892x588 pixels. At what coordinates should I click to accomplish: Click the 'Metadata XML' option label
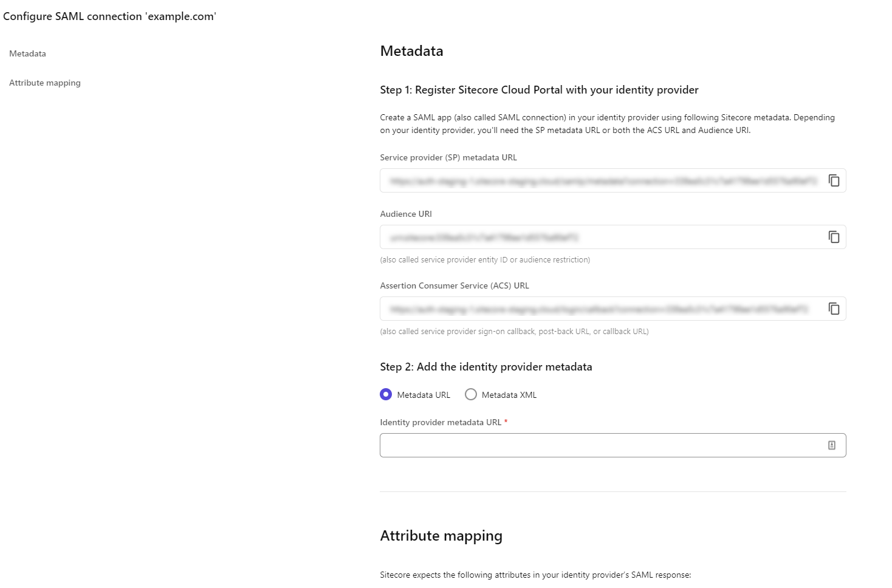(509, 395)
